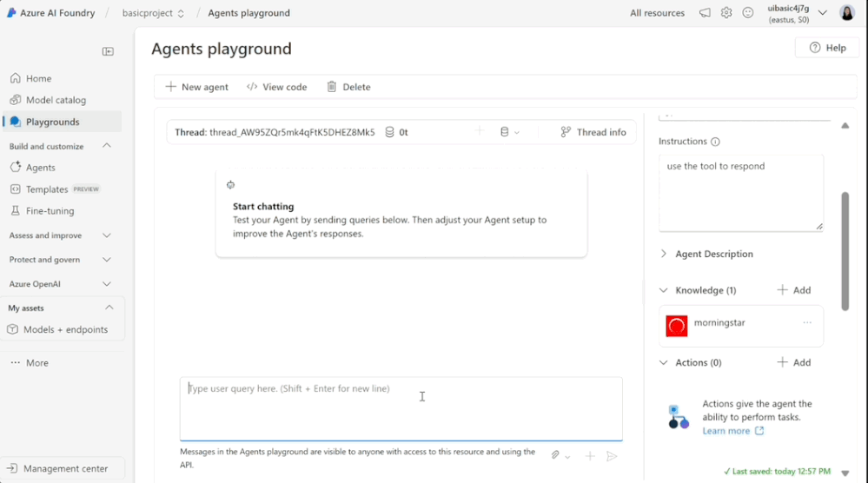Click the Instructions info icon

point(715,142)
